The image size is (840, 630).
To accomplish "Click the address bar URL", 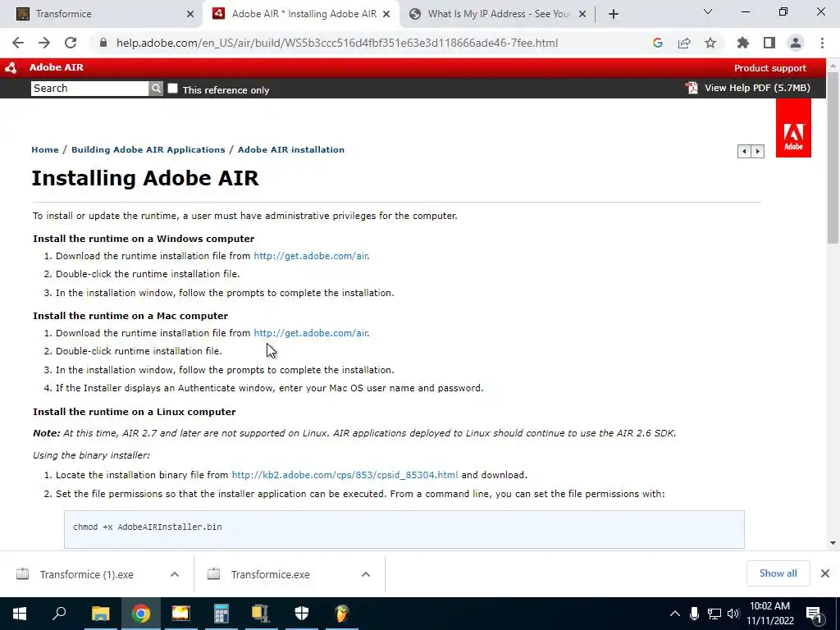I will click(337, 43).
